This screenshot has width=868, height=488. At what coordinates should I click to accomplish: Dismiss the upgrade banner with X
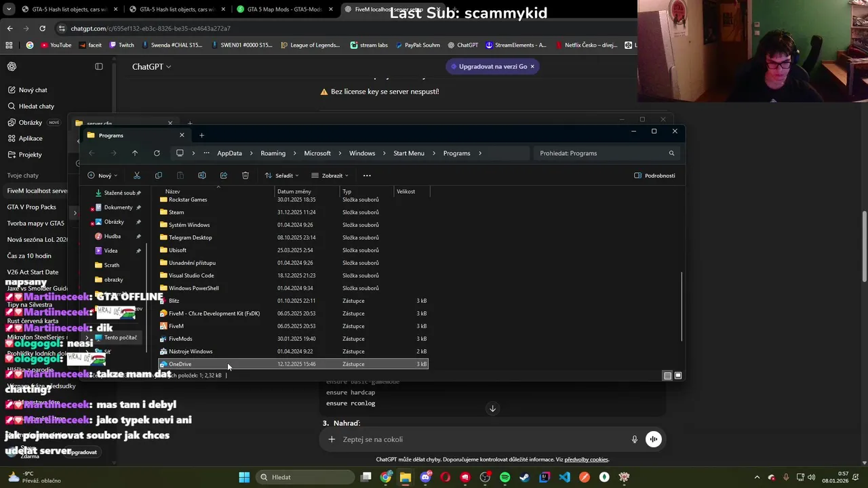coord(532,66)
